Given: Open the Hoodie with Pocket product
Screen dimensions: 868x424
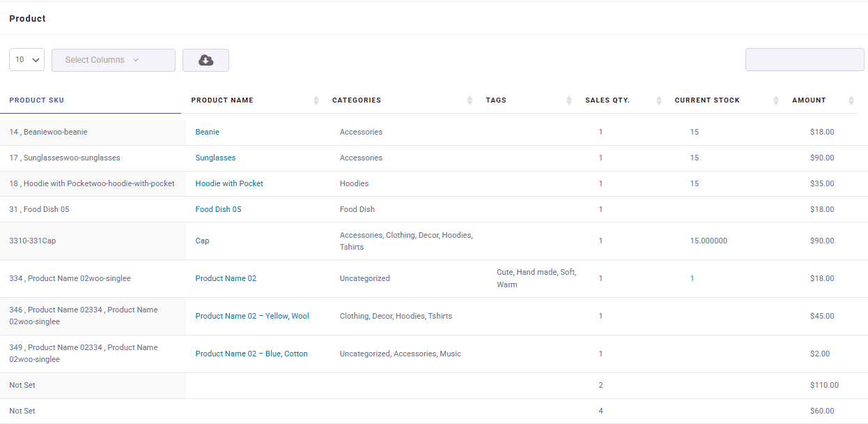Looking at the screenshot, I should [229, 183].
